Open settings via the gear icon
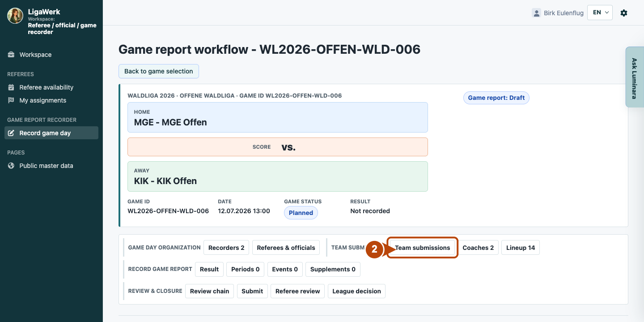The height and width of the screenshot is (322, 644). [x=624, y=13]
